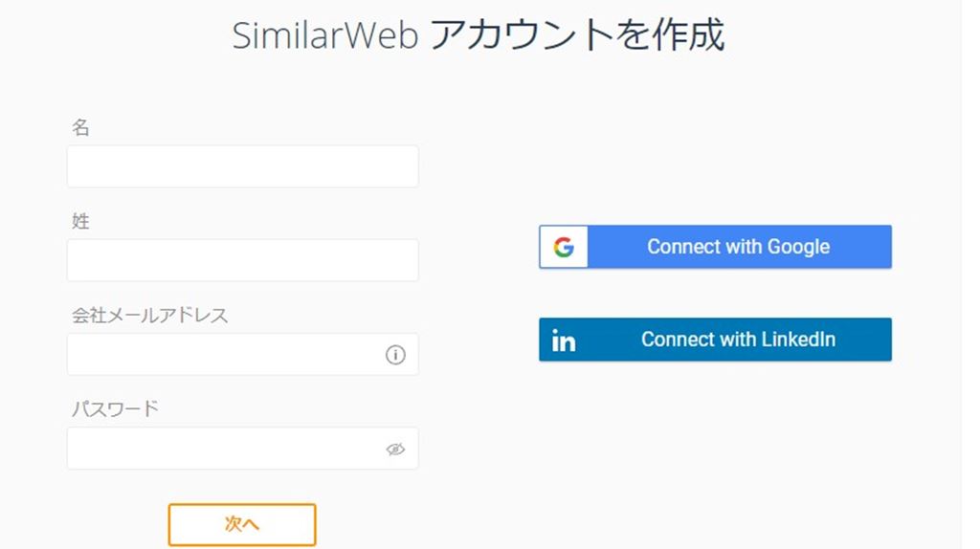Click the info icon in the email field
Screen dimensions: 980x549
(x=395, y=355)
